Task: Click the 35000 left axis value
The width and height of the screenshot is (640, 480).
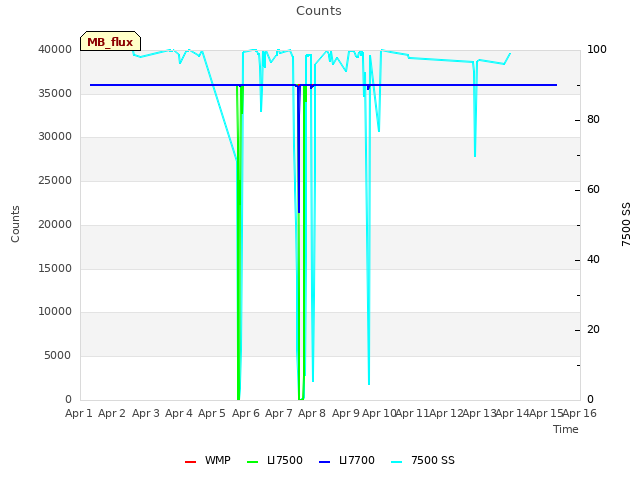Action: click(55, 93)
